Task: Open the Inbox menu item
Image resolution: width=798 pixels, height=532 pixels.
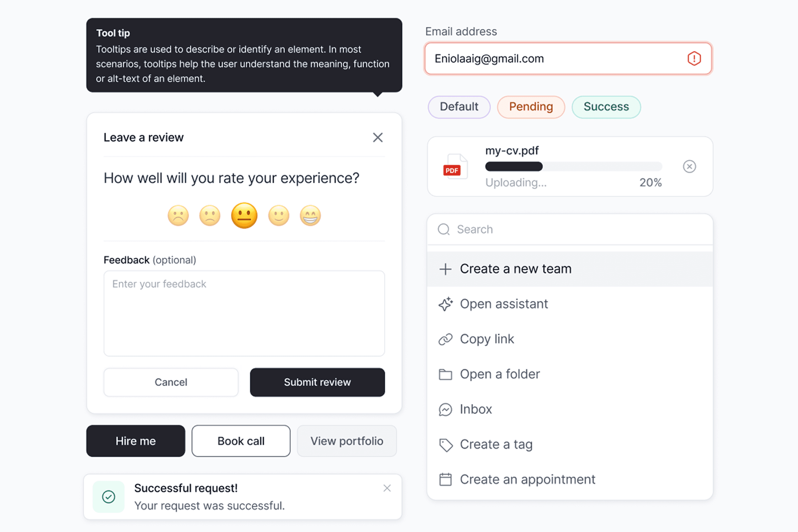Action: pyautogui.click(x=475, y=409)
